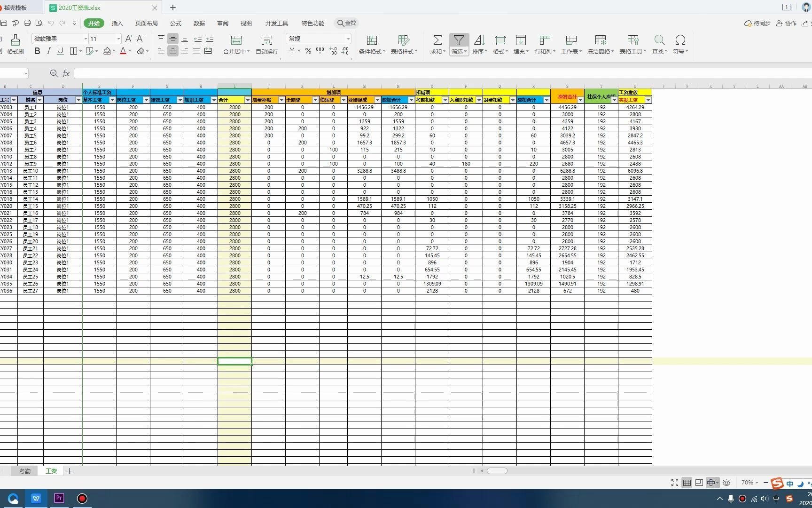Add a new document tab with plus
This screenshot has height=508, width=812.
pyautogui.click(x=173, y=8)
